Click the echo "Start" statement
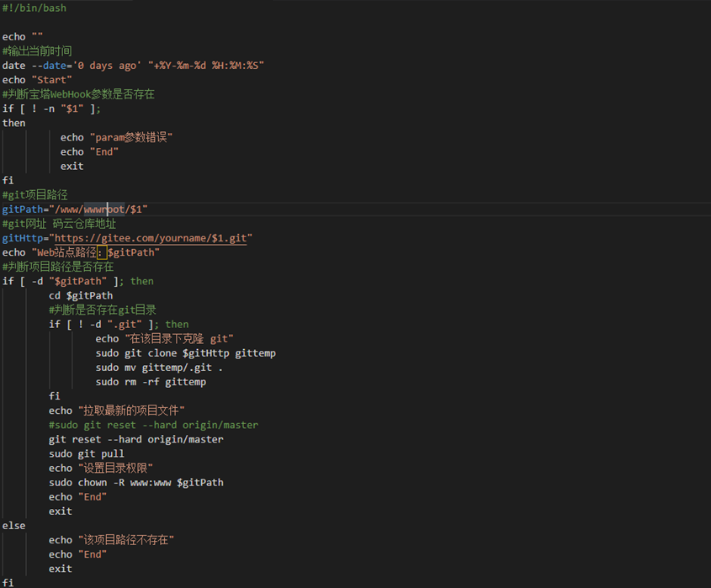This screenshot has height=588, width=711. 37,80
